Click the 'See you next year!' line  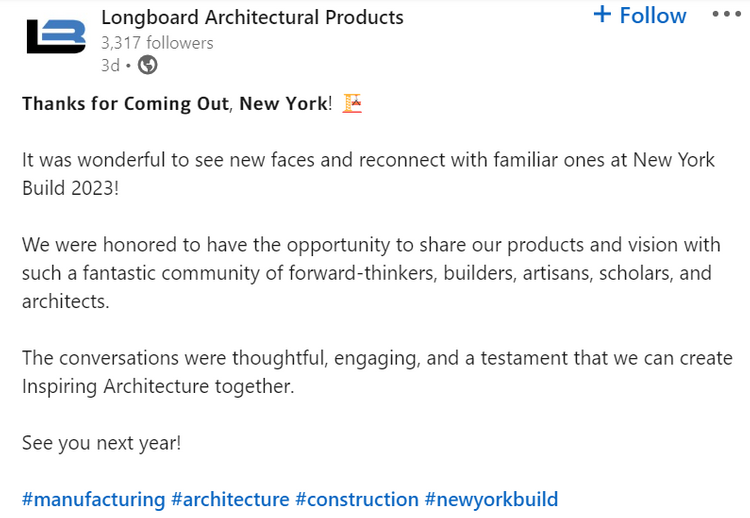pyautogui.click(x=101, y=443)
